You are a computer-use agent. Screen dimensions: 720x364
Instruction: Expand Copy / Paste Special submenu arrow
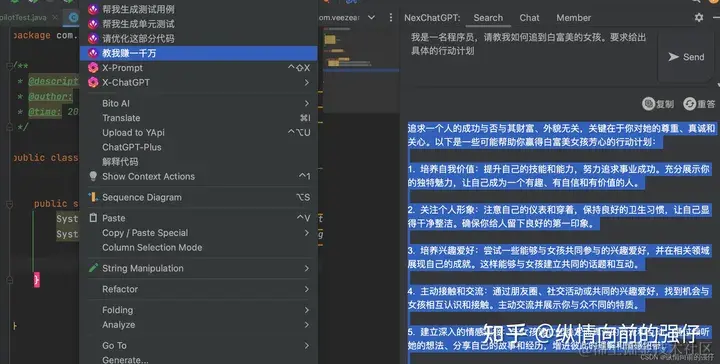pyautogui.click(x=307, y=233)
